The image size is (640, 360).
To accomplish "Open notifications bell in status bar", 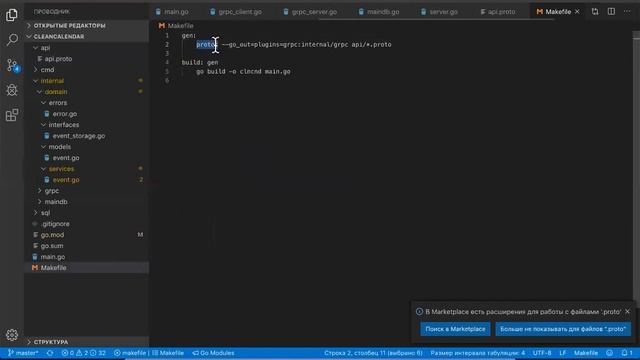I will (627, 353).
